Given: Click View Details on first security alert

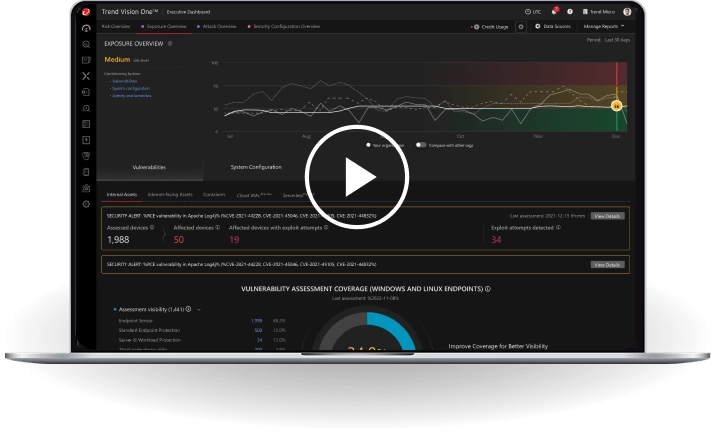Looking at the screenshot, I should 606,216.
